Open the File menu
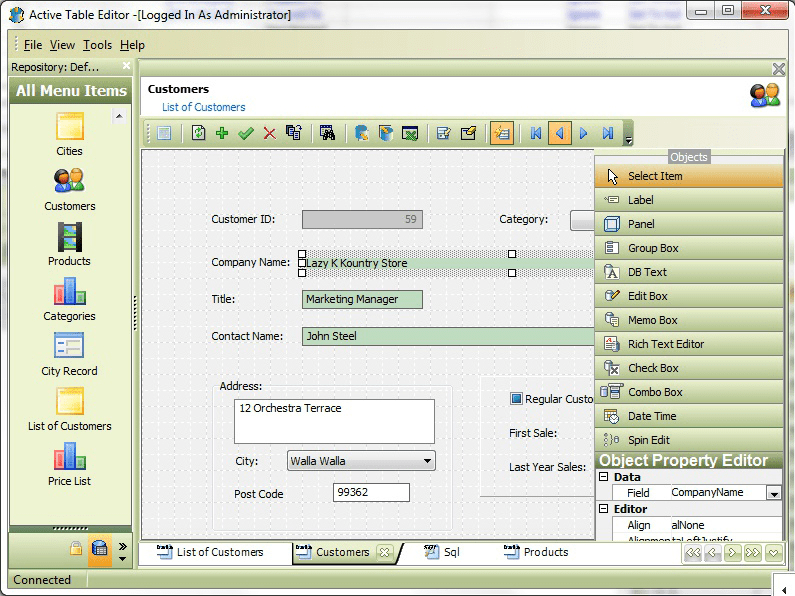The height and width of the screenshot is (596, 795). (x=33, y=45)
